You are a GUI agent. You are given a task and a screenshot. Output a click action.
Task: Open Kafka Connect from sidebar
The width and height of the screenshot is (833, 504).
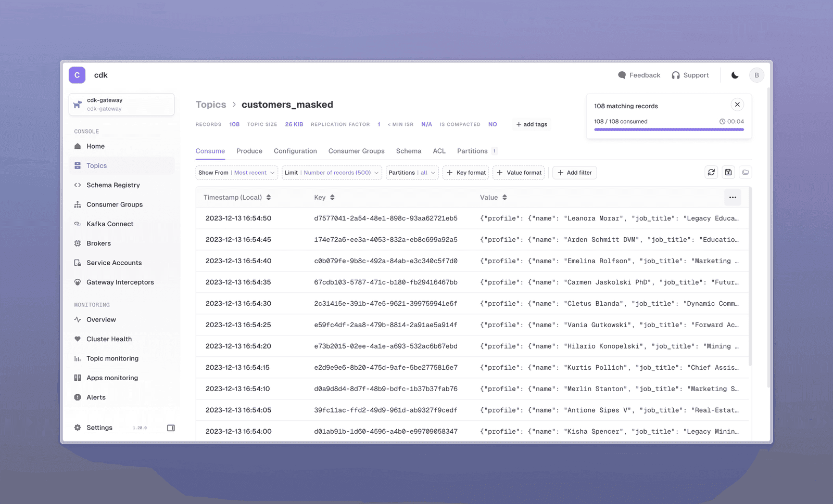coord(109,224)
